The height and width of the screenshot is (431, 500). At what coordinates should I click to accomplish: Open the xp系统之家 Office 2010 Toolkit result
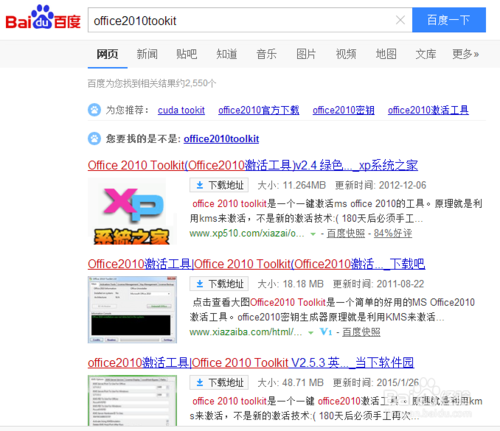pos(253,165)
